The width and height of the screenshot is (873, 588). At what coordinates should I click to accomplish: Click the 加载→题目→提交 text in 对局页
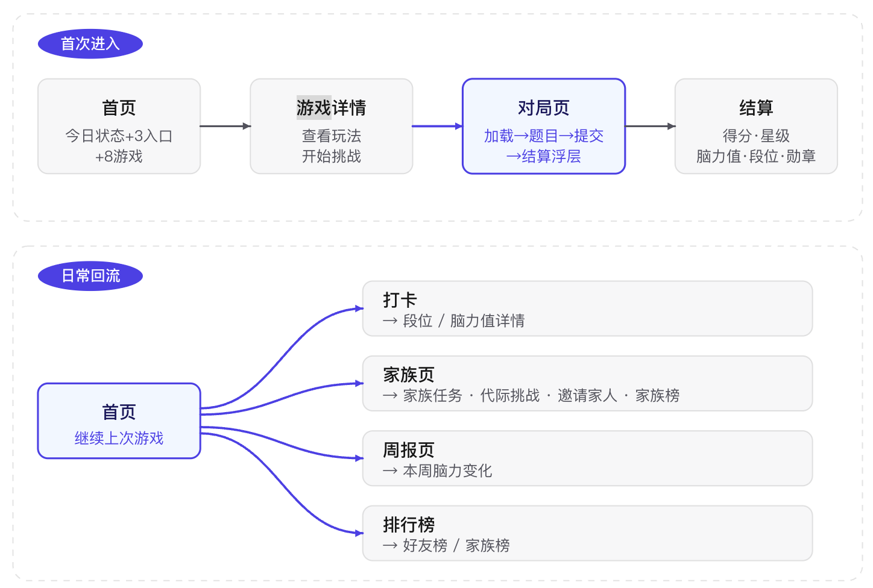pos(544,136)
